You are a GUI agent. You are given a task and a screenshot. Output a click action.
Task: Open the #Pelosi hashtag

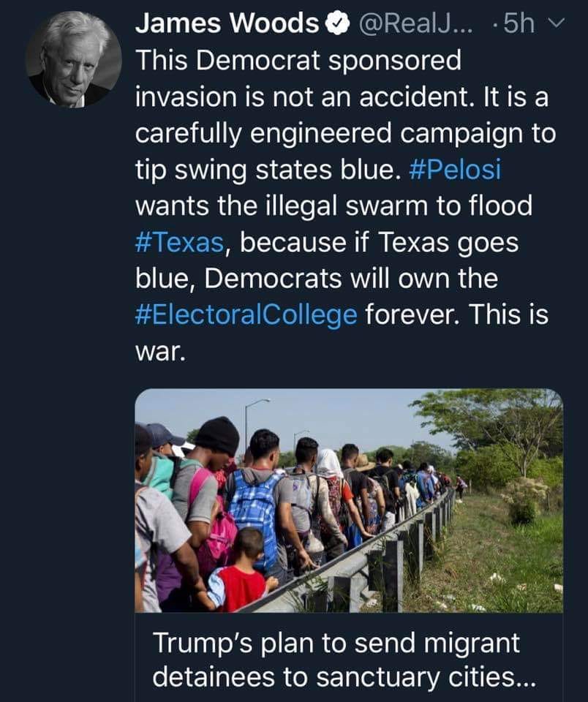(456, 170)
